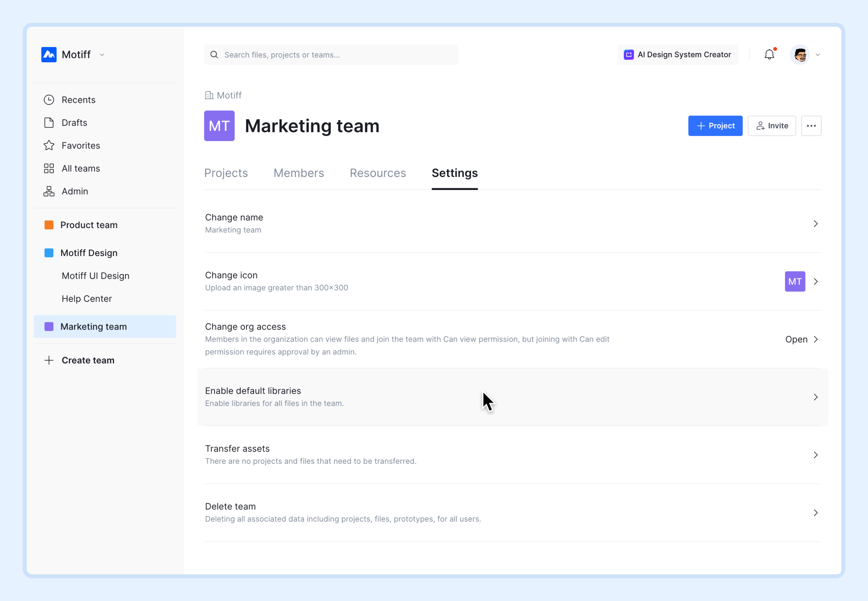The height and width of the screenshot is (601, 868).
Task: Select Motiff Design team in sidebar
Action: point(89,253)
